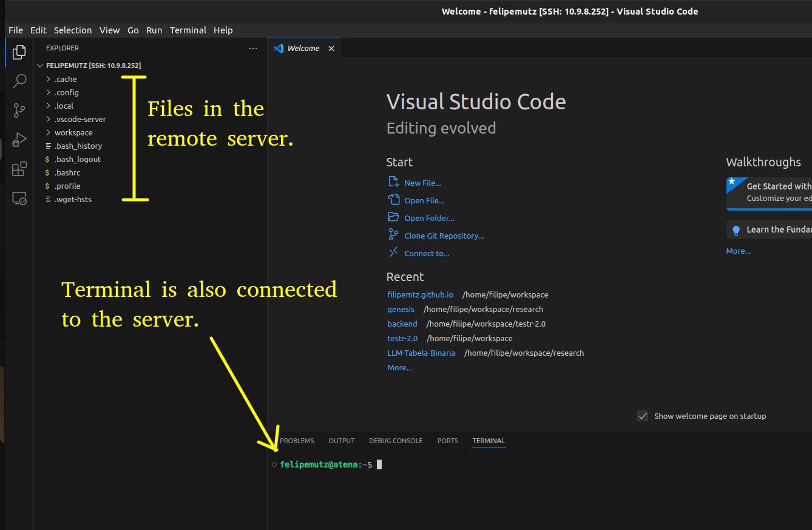This screenshot has height=530, width=812.
Task: Click the New File icon
Action: 393,182
